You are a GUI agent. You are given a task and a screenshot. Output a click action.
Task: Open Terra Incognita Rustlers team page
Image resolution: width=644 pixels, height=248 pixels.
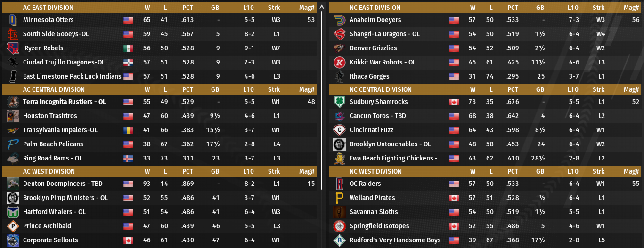pos(64,102)
